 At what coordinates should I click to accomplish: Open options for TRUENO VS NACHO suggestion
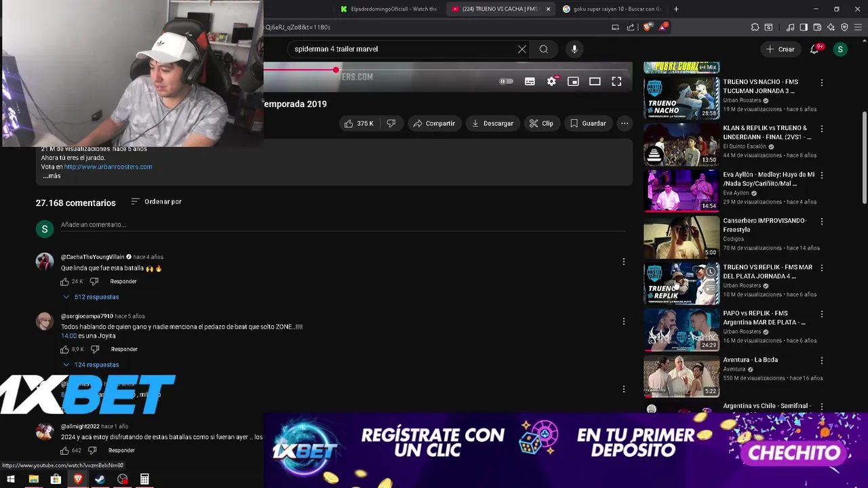click(x=822, y=83)
